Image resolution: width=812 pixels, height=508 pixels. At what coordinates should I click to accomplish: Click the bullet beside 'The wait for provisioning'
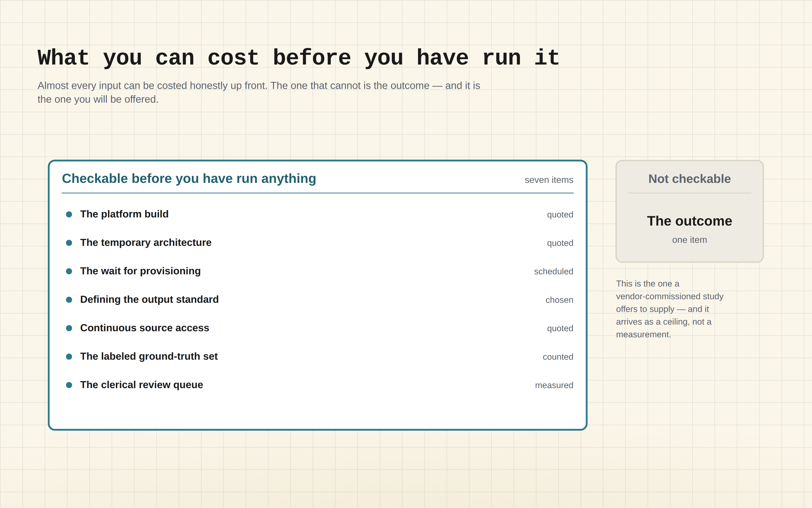69,271
